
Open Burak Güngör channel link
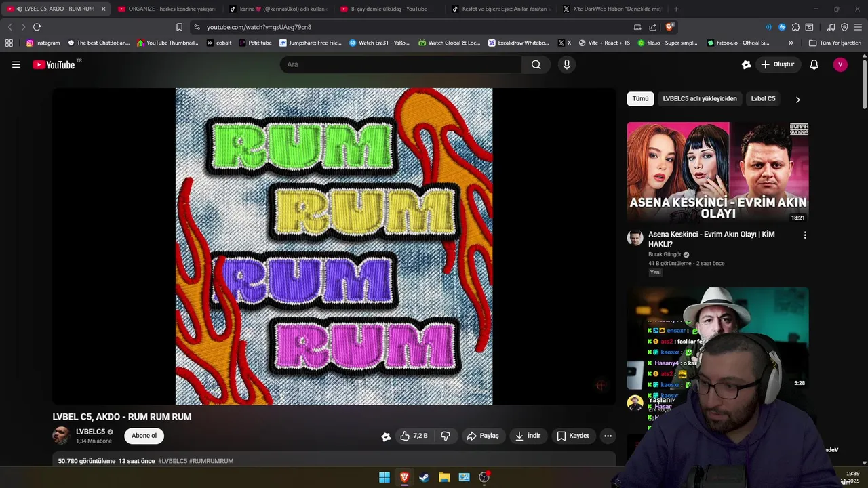pos(665,255)
